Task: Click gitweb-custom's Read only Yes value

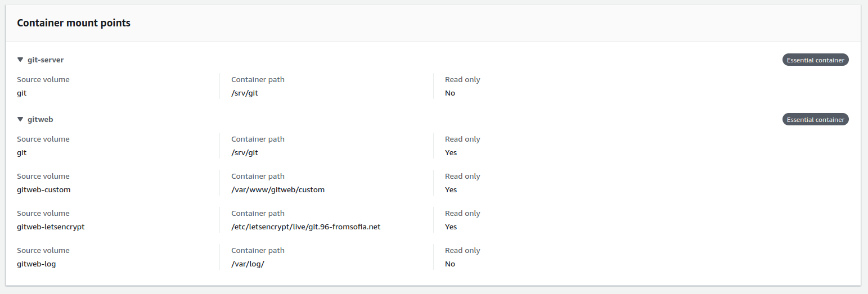Action: [x=451, y=189]
